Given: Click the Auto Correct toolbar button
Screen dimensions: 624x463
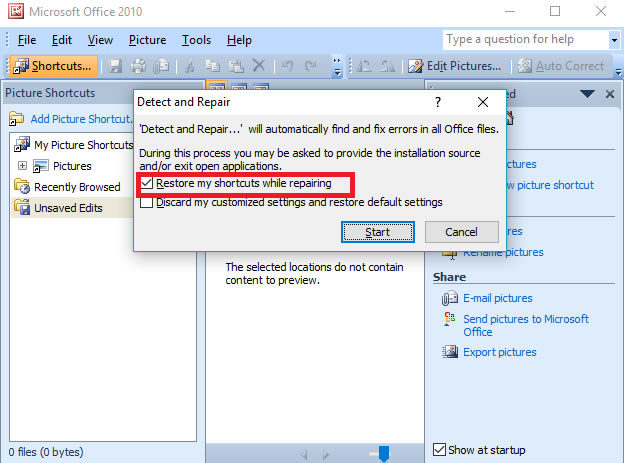Looking at the screenshot, I should 560,66.
